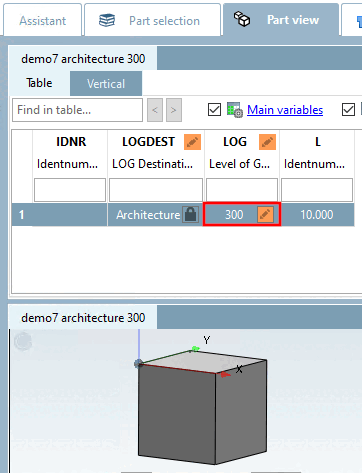The width and height of the screenshot is (362, 473).
Task: Click the L column filter field
Action: click(317, 190)
